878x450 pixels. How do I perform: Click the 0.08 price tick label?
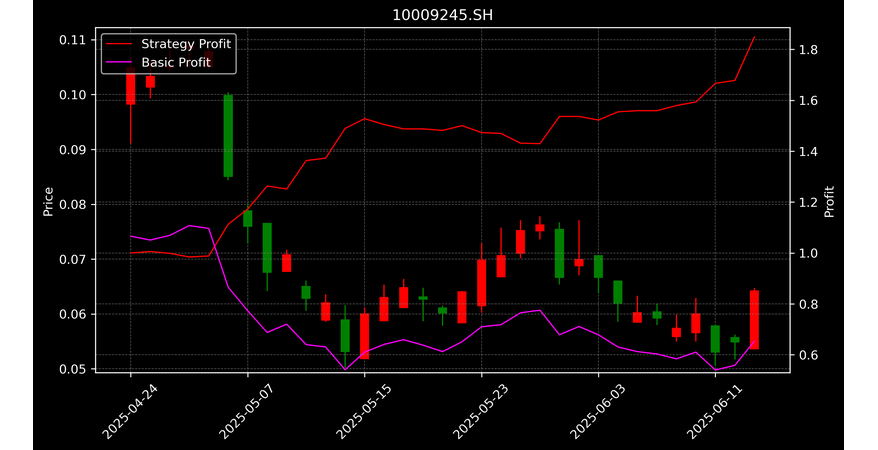[x=73, y=204]
